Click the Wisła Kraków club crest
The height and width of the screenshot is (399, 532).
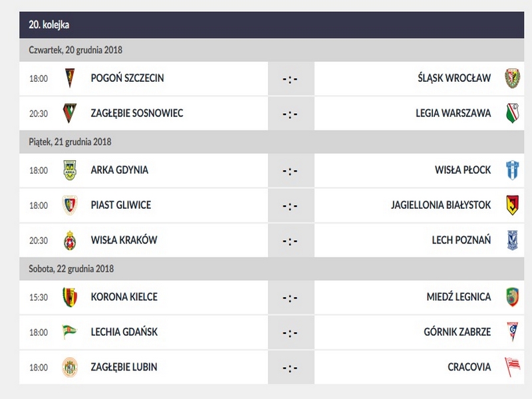coord(70,240)
